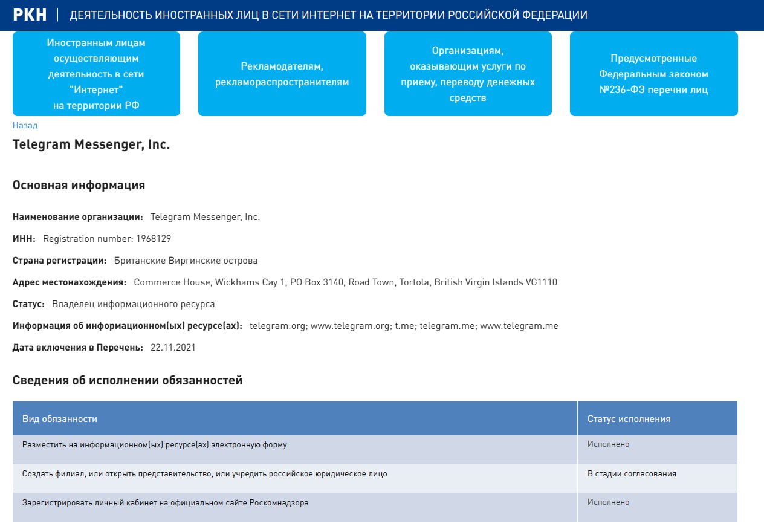
Task: Click the 'Основная информация' section heading
Action: click(x=79, y=185)
